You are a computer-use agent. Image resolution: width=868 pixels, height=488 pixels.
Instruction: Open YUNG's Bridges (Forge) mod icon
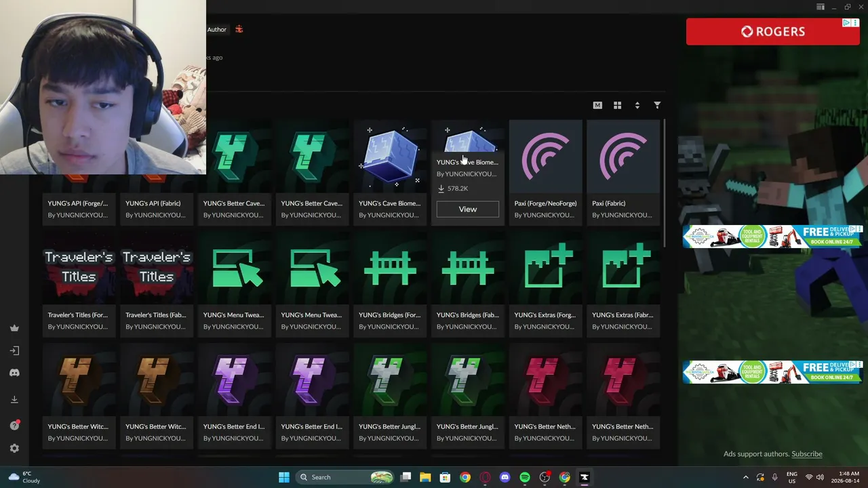pos(390,269)
